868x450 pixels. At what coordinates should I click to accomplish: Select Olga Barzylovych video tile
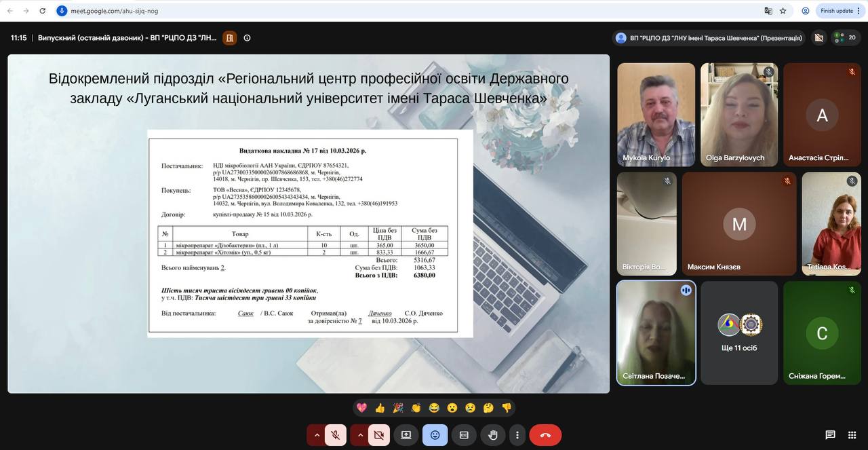coord(739,115)
